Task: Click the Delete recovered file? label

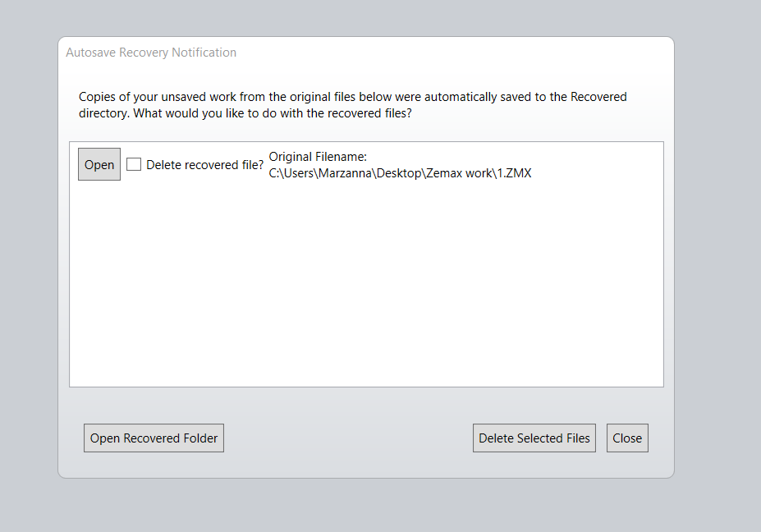Action: click(x=204, y=165)
